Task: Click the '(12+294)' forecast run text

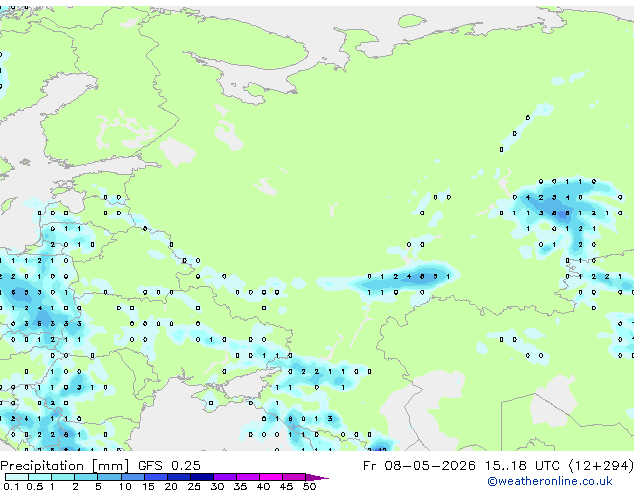Action: [601, 466]
